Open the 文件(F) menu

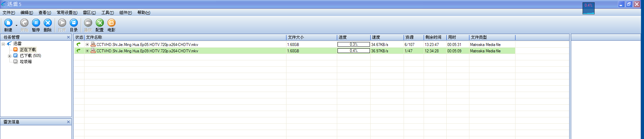9,13
